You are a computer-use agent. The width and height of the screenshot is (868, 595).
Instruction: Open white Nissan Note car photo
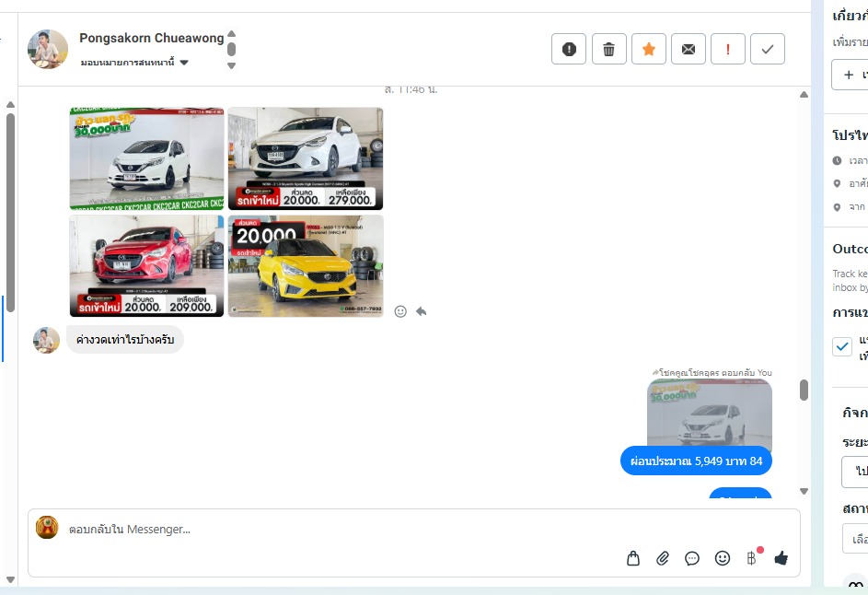[x=146, y=159]
